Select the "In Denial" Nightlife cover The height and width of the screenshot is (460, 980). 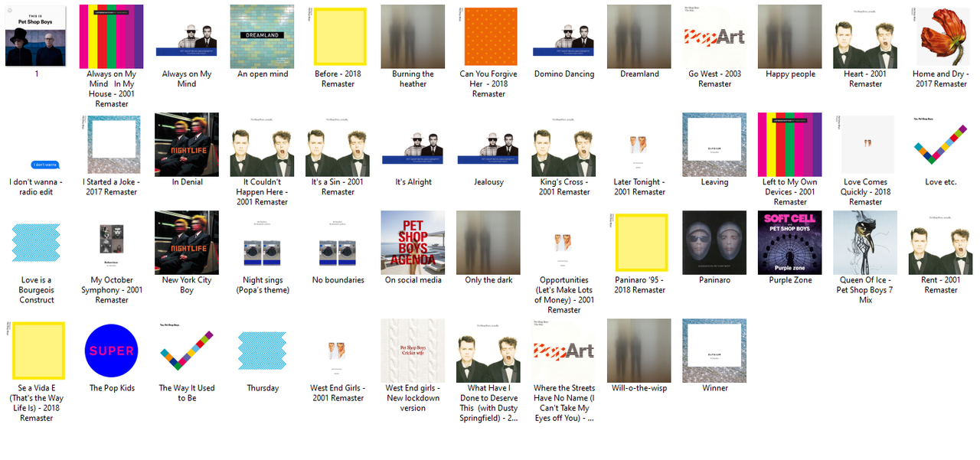[187, 145]
